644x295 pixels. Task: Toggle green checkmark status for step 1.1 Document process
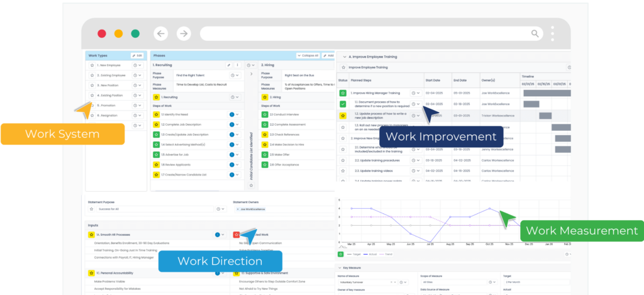(x=343, y=104)
